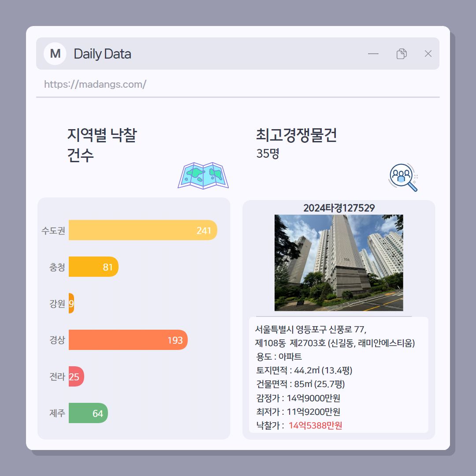Click the round M logo icon
The width and height of the screenshot is (476, 476).
coord(55,54)
